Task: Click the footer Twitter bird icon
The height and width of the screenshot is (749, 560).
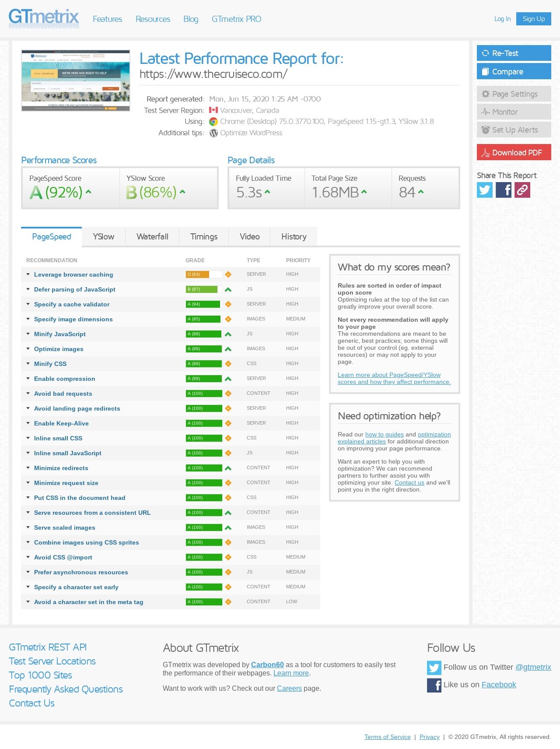Action: 434,668
